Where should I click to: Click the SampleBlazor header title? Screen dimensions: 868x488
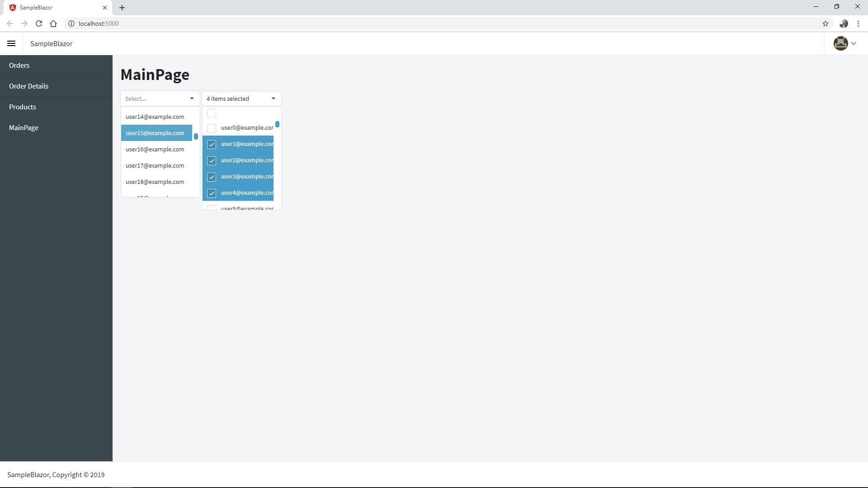tap(52, 44)
